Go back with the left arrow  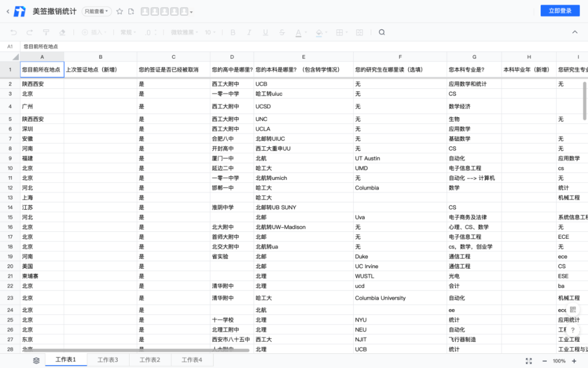tap(8, 11)
